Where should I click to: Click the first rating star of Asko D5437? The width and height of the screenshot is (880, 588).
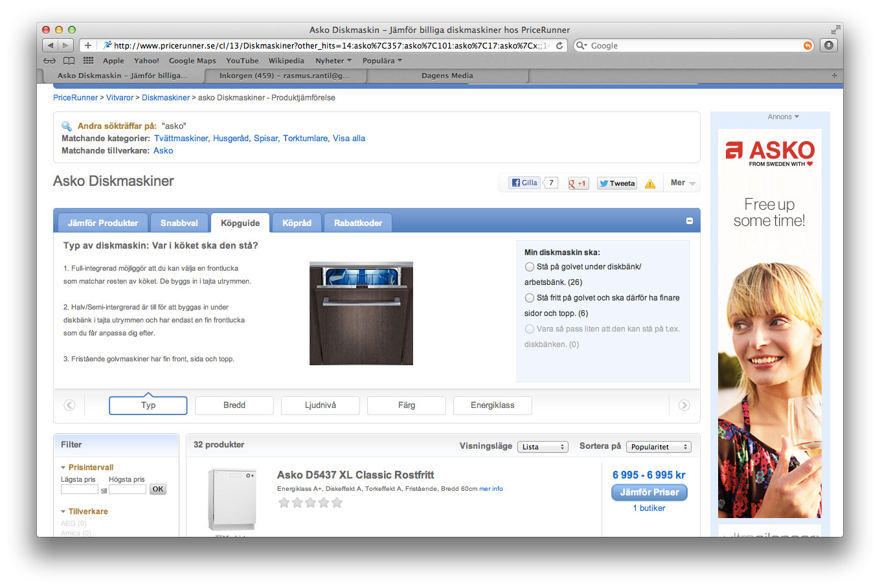click(x=284, y=503)
